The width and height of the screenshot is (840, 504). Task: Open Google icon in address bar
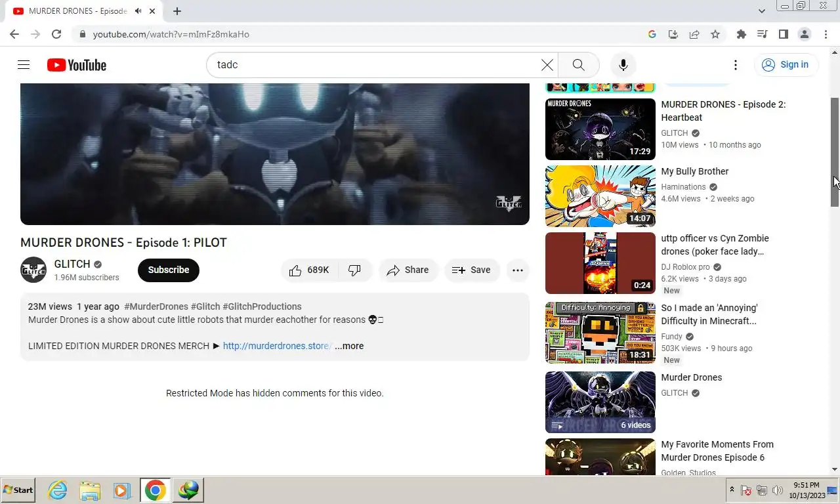pos(652,34)
